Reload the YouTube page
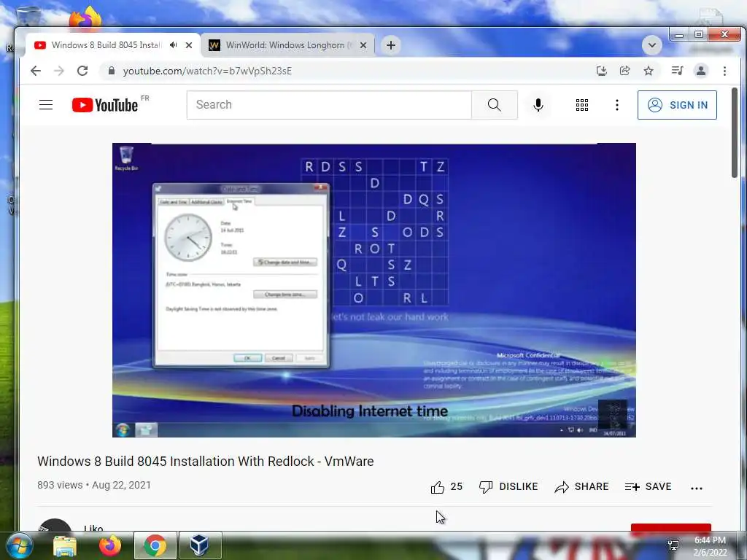This screenshot has width=747, height=560. [82, 71]
